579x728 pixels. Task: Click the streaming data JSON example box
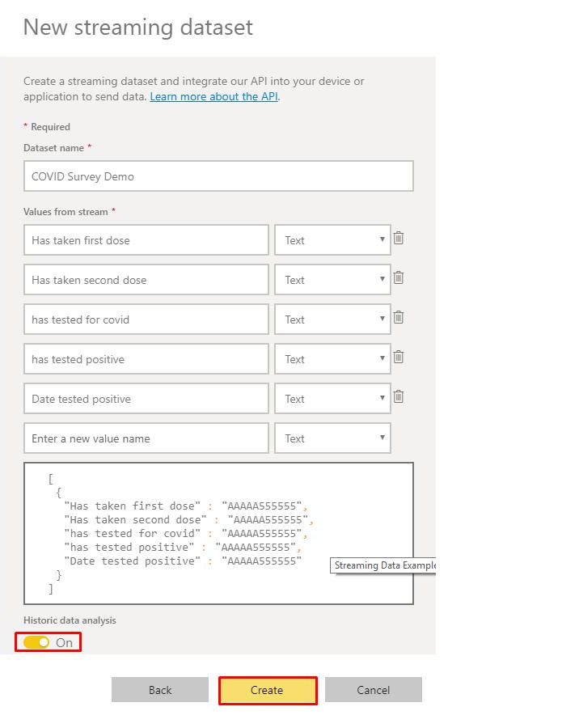pyautogui.click(x=218, y=534)
